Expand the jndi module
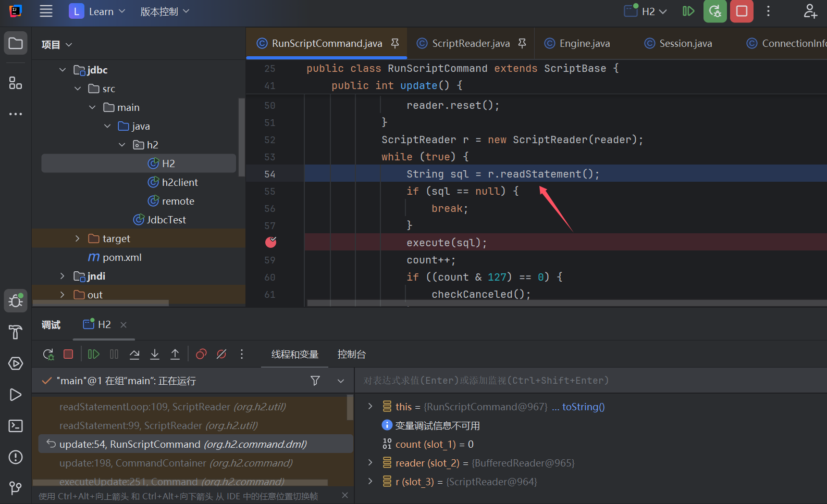 (63, 276)
